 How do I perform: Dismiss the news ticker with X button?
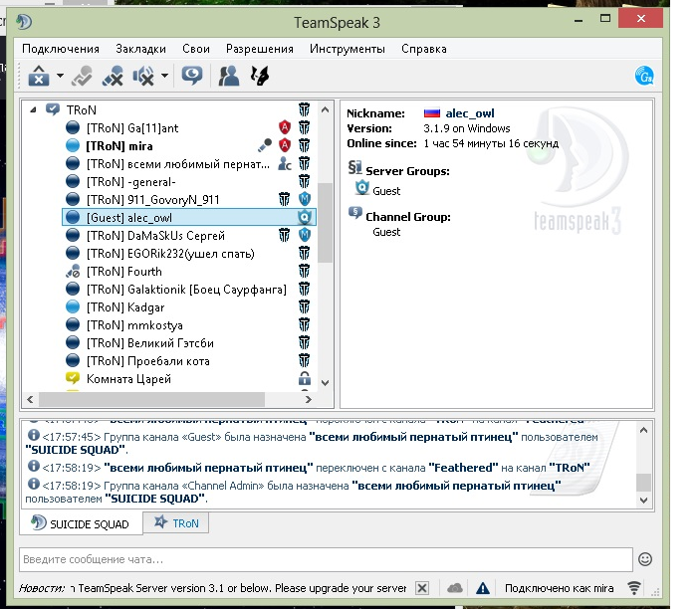click(x=422, y=588)
